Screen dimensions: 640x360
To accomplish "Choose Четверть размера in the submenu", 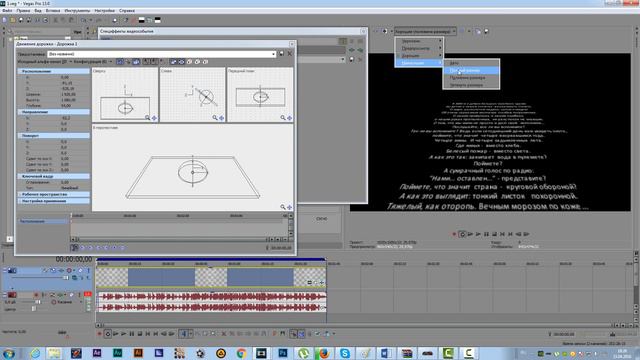I will click(471, 85).
